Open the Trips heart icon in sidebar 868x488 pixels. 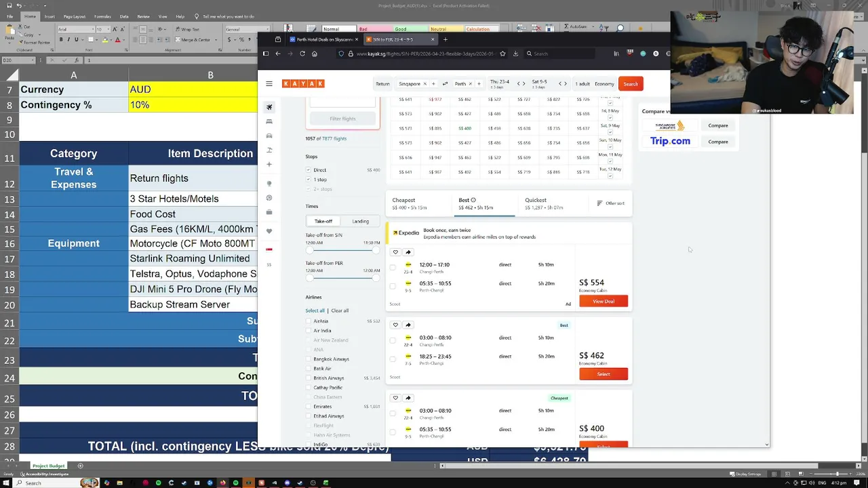(269, 231)
